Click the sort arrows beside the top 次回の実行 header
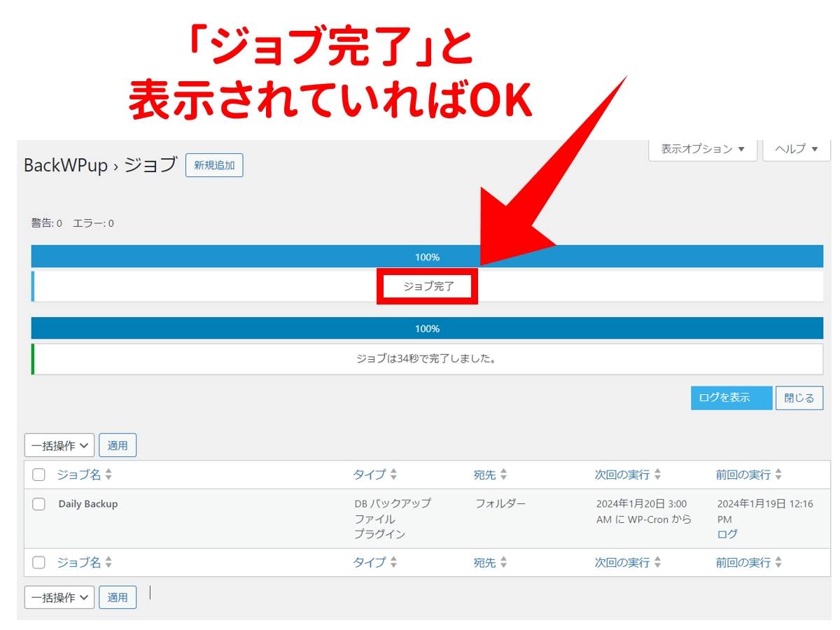 tap(657, 475)
